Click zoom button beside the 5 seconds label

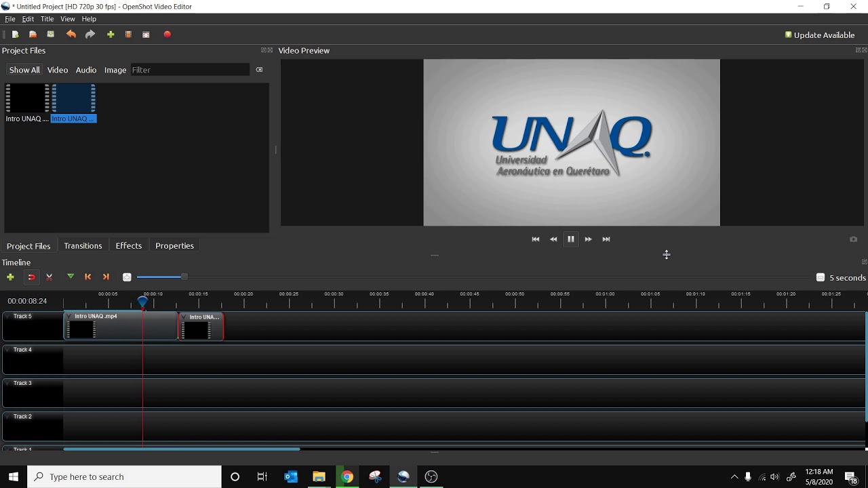click(x=820, y=278)
